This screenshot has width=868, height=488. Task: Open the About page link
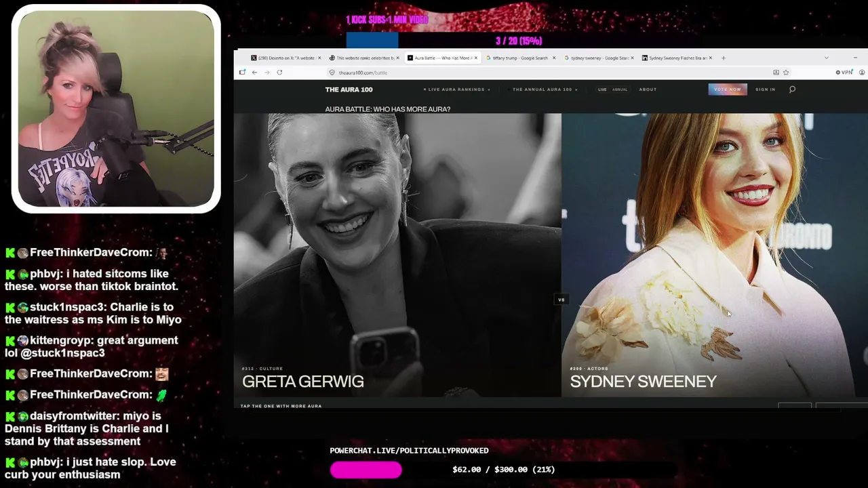(x=648, y=89)
